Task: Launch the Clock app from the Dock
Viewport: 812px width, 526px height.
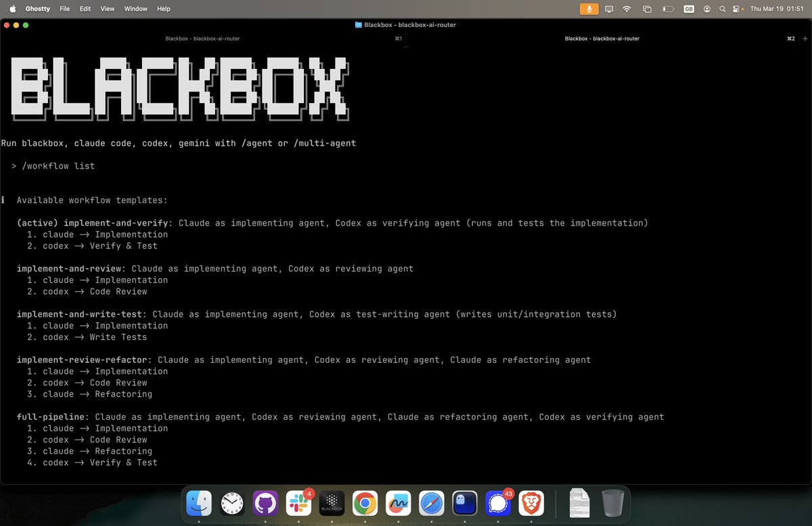Action: (232, 503)
